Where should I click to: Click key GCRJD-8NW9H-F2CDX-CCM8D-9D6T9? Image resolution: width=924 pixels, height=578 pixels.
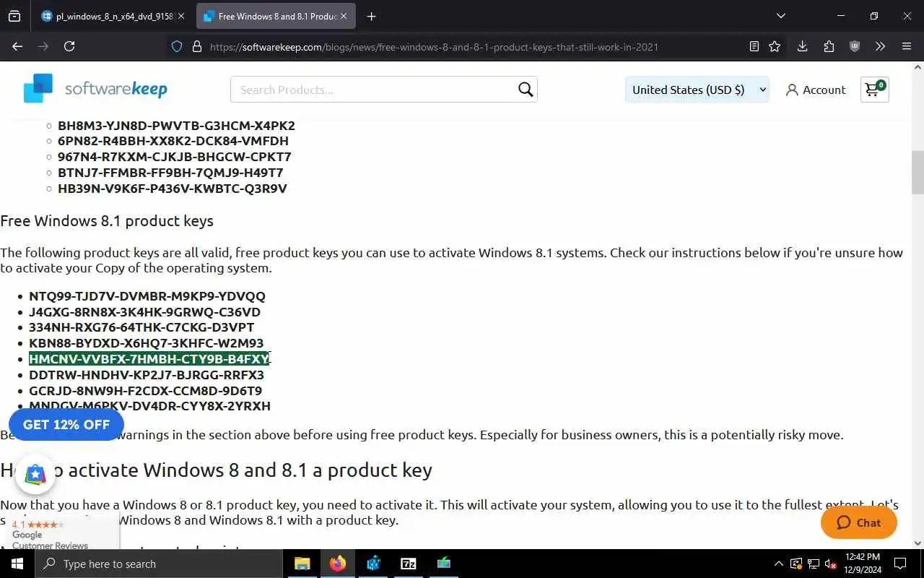tap(145, 391)
